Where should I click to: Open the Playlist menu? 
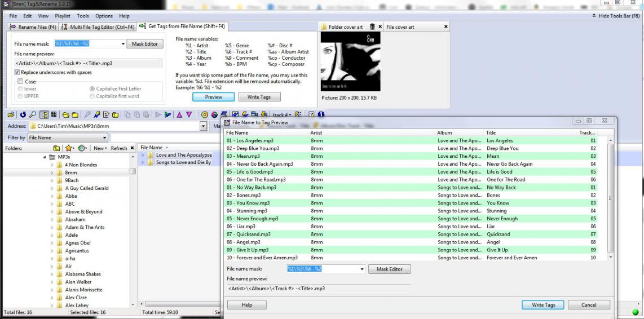point(63,16)
